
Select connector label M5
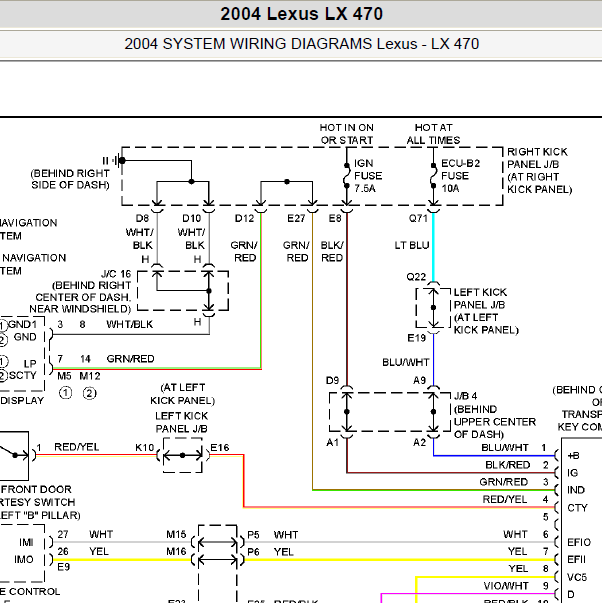(64, 376)
